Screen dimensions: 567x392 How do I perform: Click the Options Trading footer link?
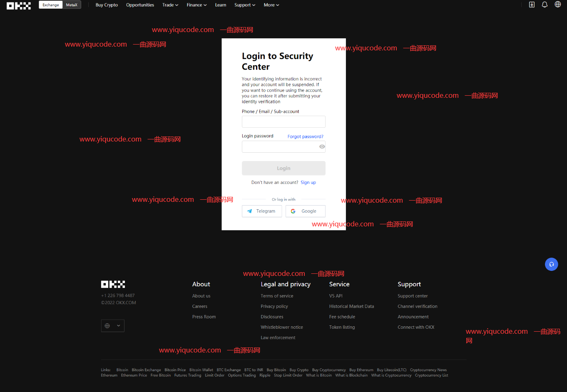coord(242,375)
